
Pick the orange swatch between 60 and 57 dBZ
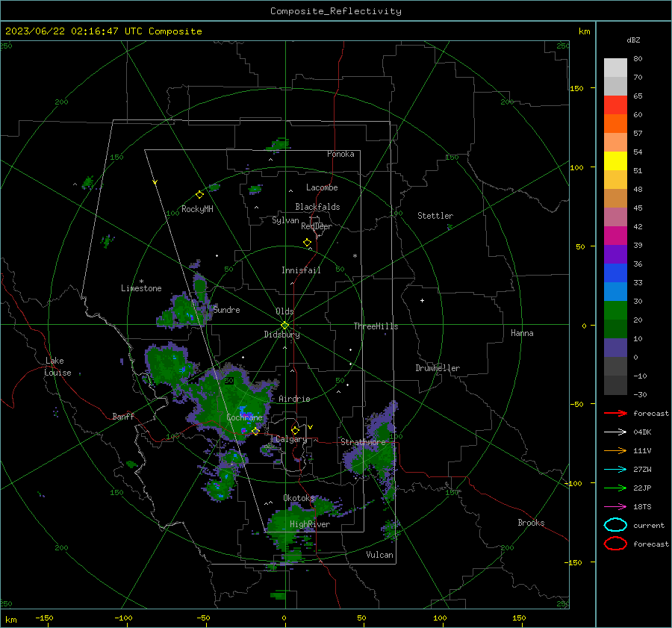pyautogui.click(x=615, y=124)
